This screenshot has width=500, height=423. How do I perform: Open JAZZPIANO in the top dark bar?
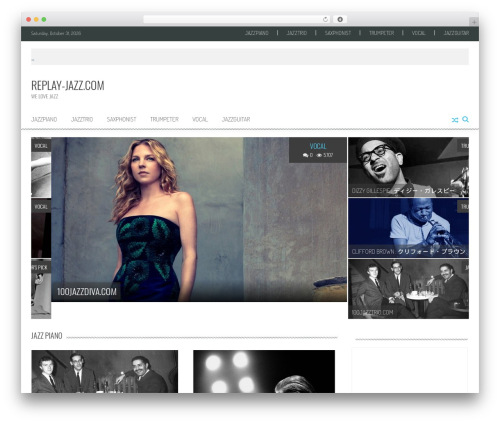pyautogui.click(x=257, y=33)
